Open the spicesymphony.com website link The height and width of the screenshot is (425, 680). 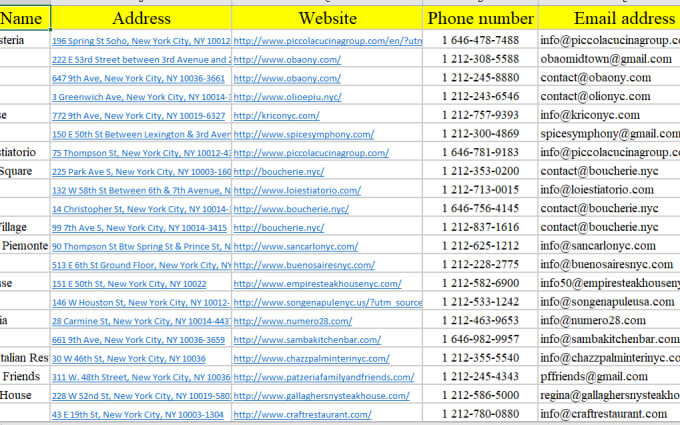(304, 134)
